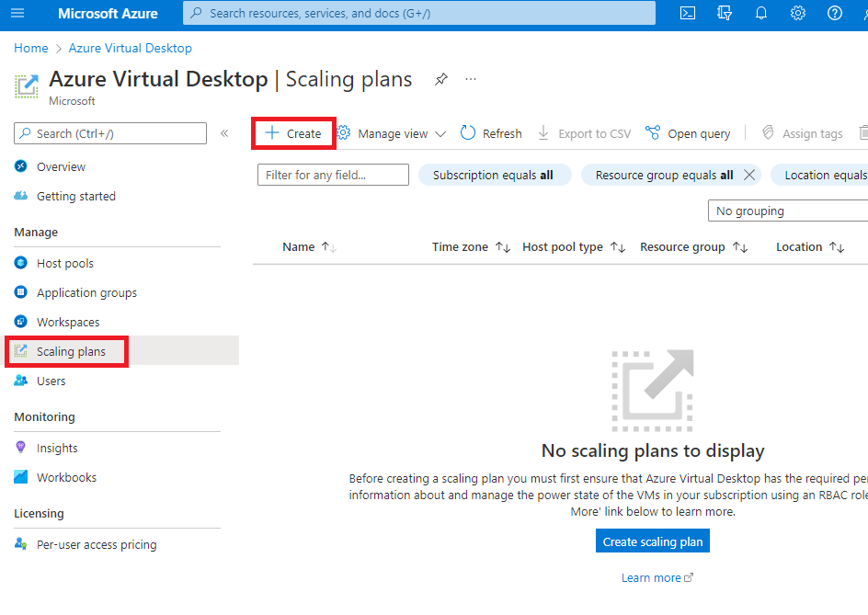
Task: Open the No grouping dropdown
Action: [x=787, y=211]
